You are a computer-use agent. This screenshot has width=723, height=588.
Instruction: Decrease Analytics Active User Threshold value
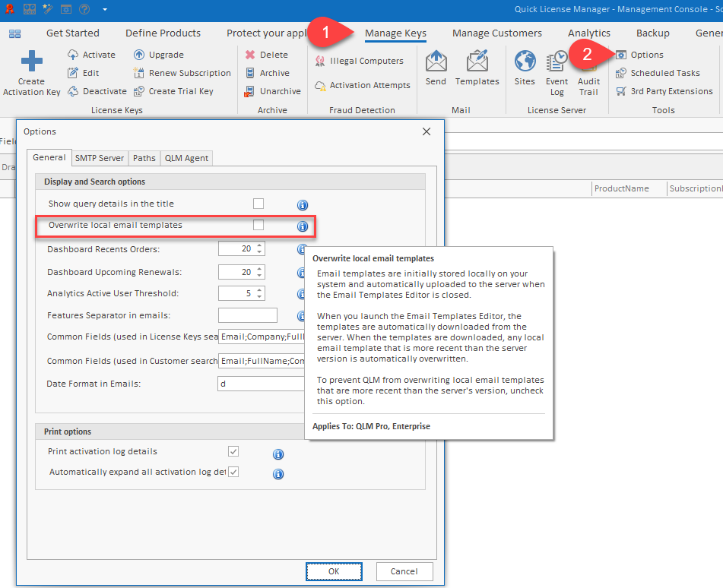click(x=259, y=296)
